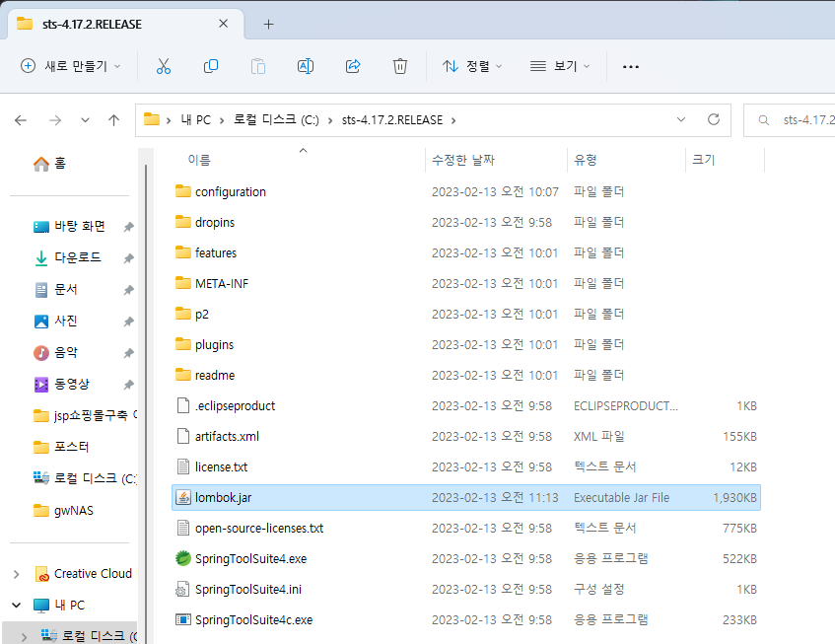The width and height of the screenshot is (835, 644).
Task: Open Documents (문서) in sidebar
Action: pyautogui.click(x=56, y=290)
